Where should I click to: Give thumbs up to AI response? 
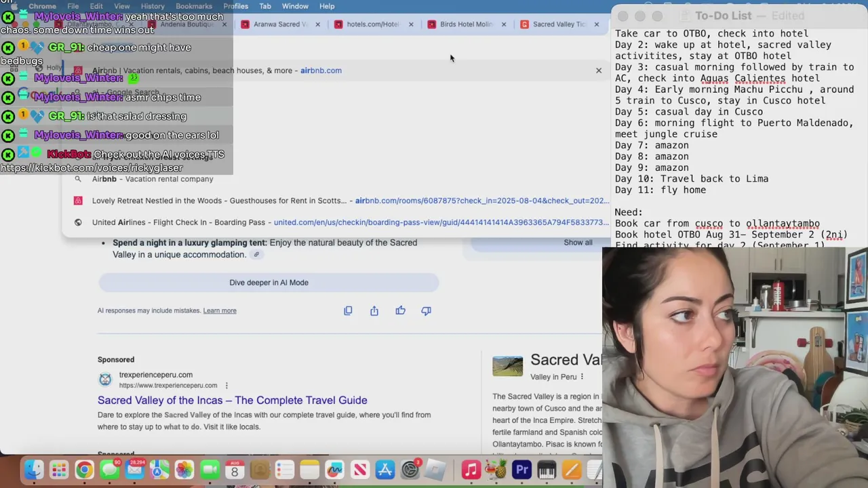400,310
